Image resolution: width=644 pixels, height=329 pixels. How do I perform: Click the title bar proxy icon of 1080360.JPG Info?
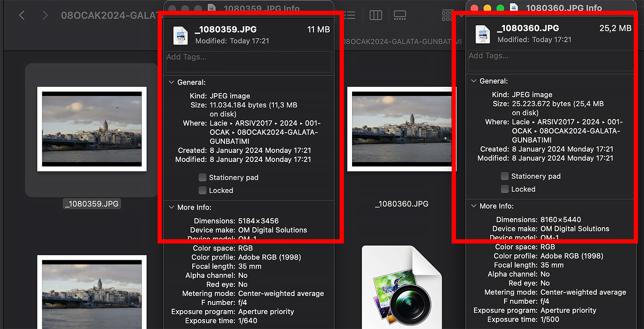click(x=514, y=8)
